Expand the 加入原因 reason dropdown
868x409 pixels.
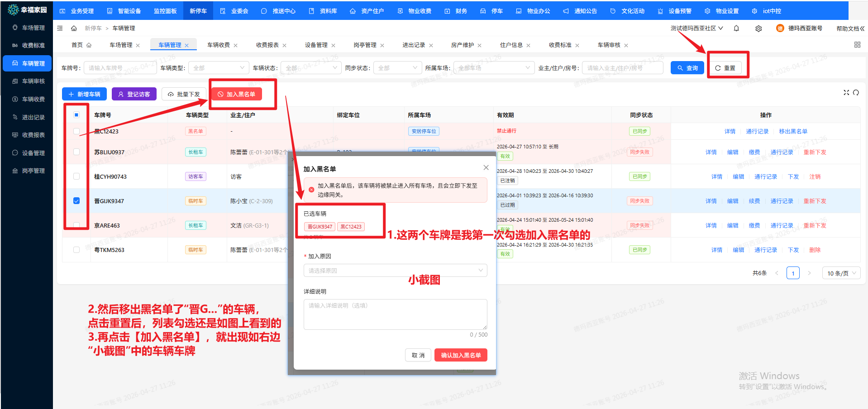395,271
